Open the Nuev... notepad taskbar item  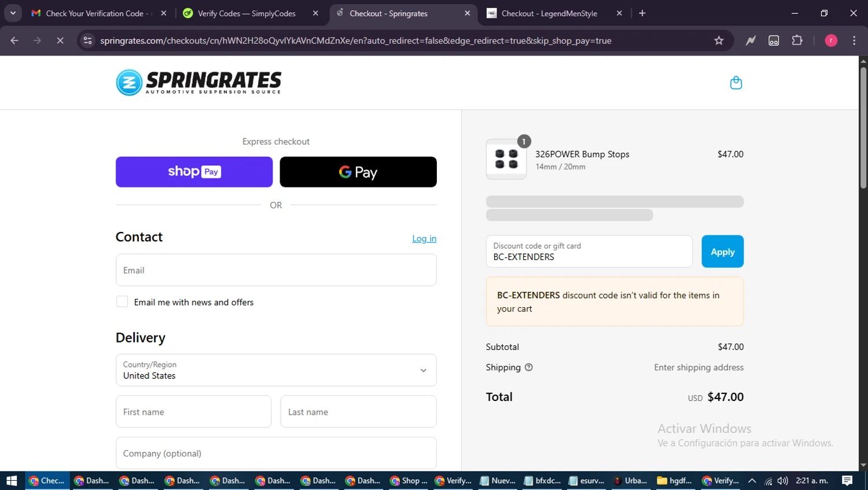point(498,481)
